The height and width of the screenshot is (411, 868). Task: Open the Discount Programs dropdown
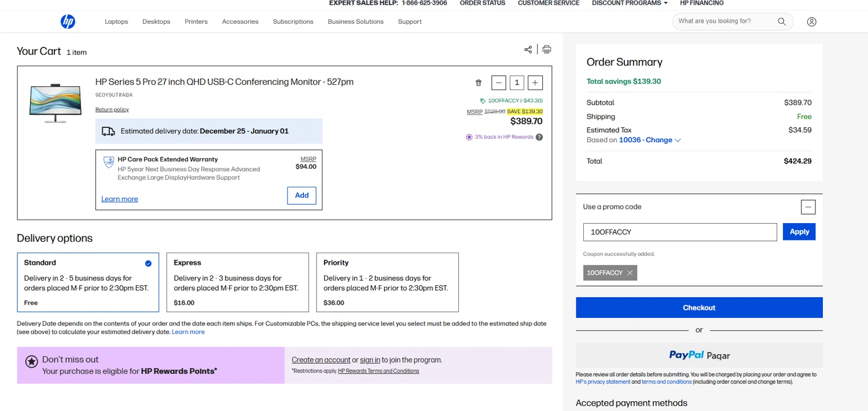[x=630, y=3]
